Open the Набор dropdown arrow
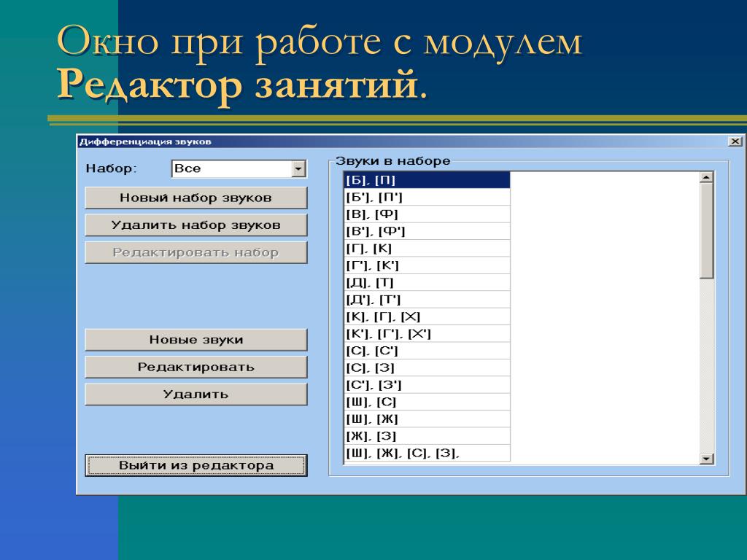Image resolution: width=747 pixels, height=560 pixels. (298, 168)
